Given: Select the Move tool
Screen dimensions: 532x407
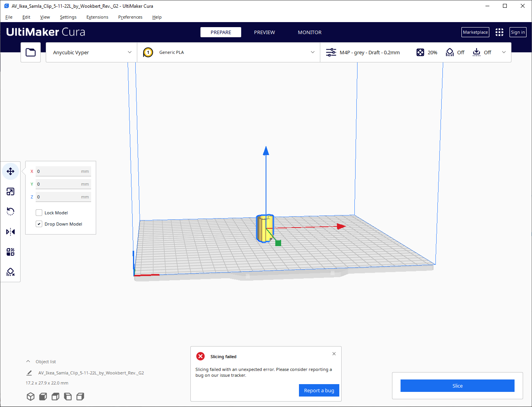Looking at the screenshot, I should coord(10,171).
